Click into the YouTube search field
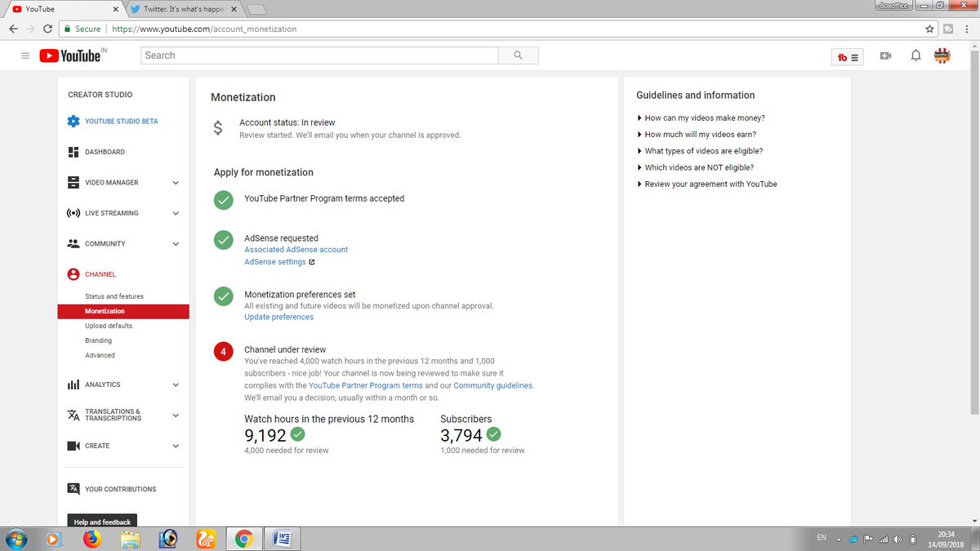980x551 pixels. pos(319,56)
